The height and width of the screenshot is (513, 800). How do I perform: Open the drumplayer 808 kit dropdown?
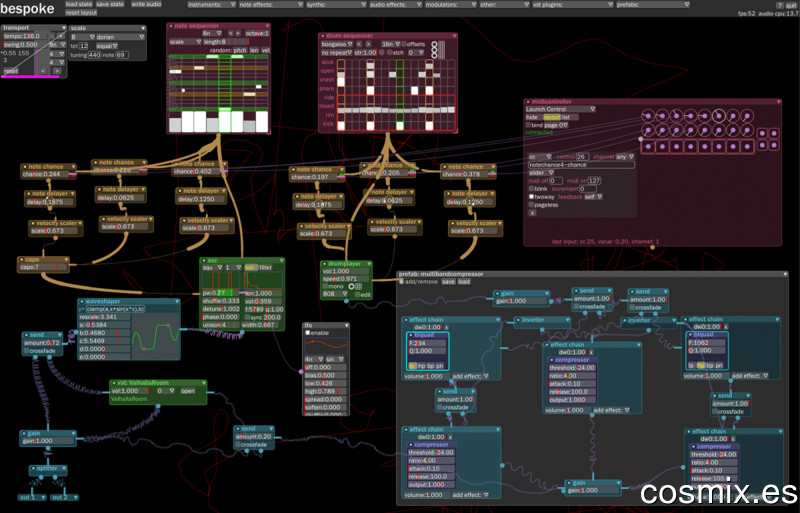coord(335,295)
